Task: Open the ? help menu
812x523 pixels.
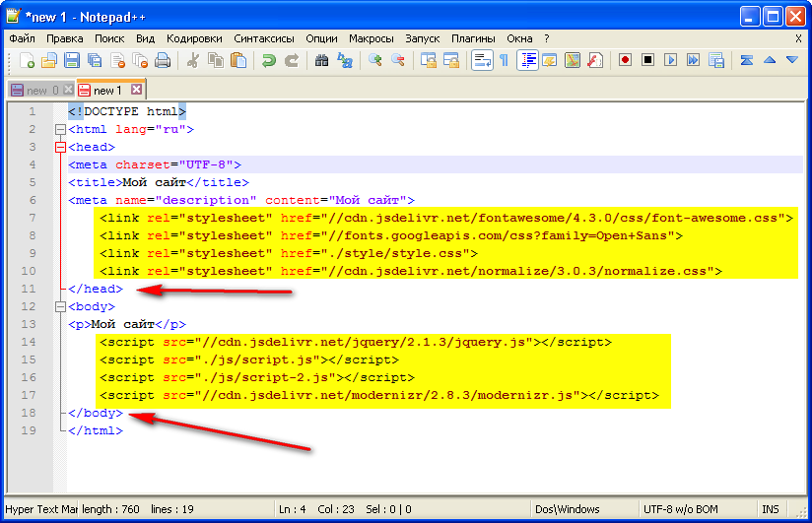Action: point(547,38)
